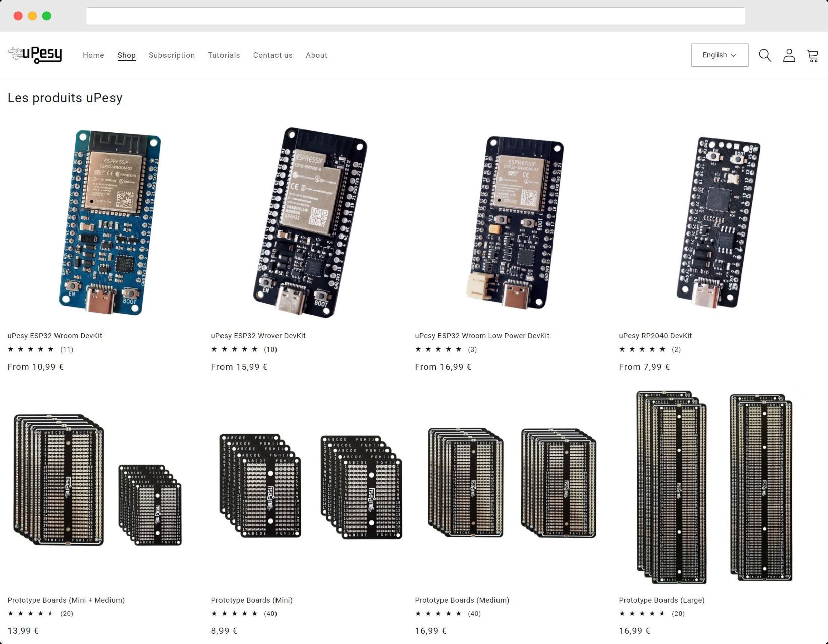This screenshot has width=828, height=644.
Task: Click the 'From 15,99 €' price
Action: click(239, 367)
